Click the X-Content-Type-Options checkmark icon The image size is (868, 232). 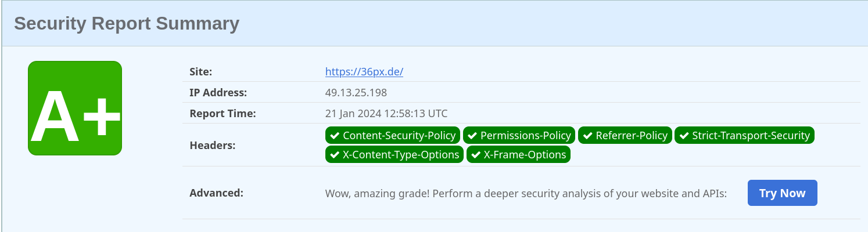pyautogui.click(x=335, y=155)
